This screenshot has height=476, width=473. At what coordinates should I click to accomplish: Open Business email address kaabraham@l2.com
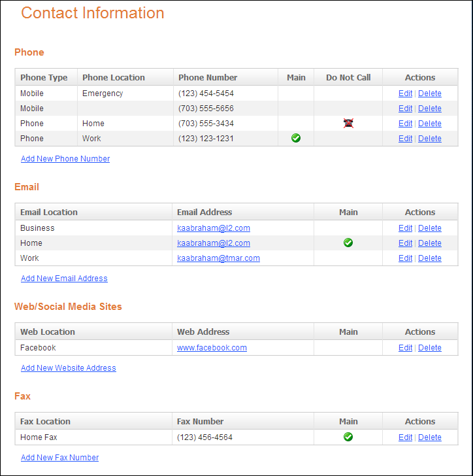point(214,228)
